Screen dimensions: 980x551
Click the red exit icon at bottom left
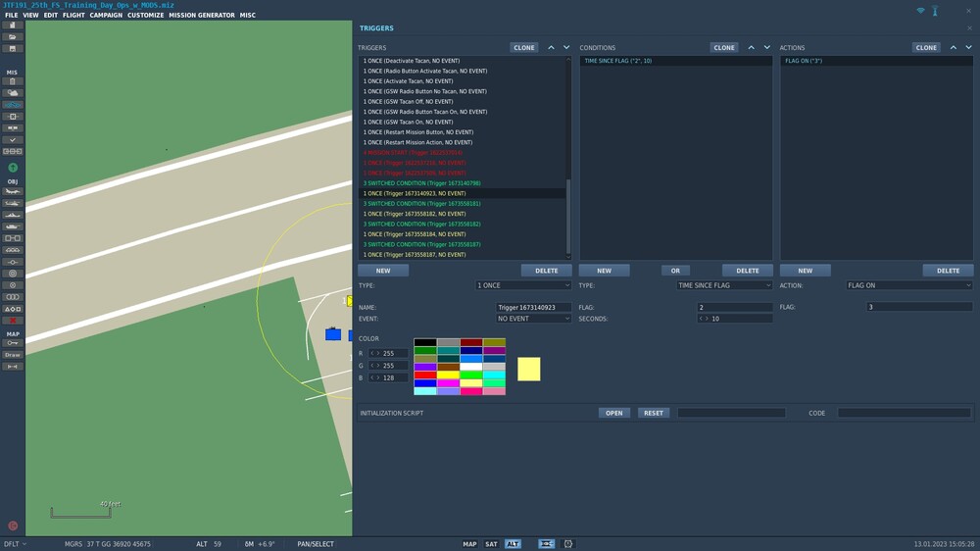(13, 526)
